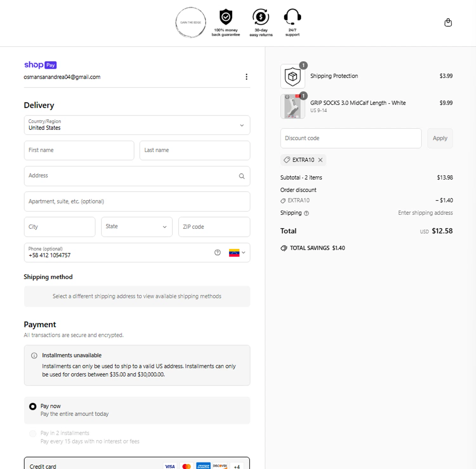Click the Discover card icon
Image resolution: width=476 pixels, height=469 pixels.
pos(220,466)
